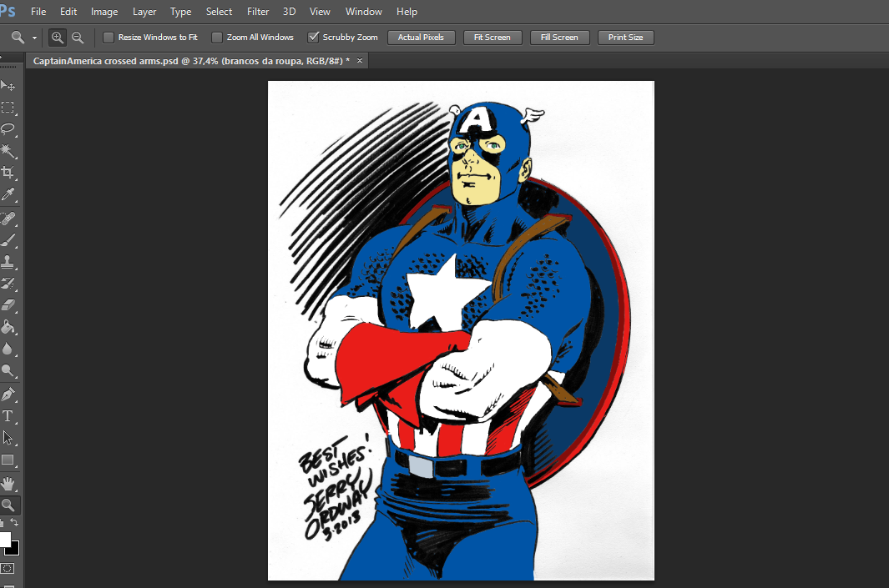Open the Window menu
This screenshot has width=889, height=588.
click(x=363, y=12)
